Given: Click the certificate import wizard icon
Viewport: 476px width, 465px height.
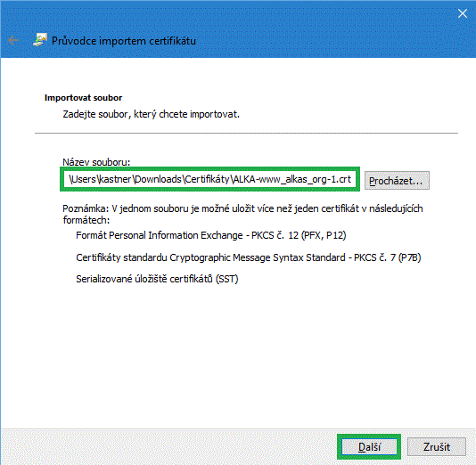Looking at the screenshot, I should [x=40, y=40].
